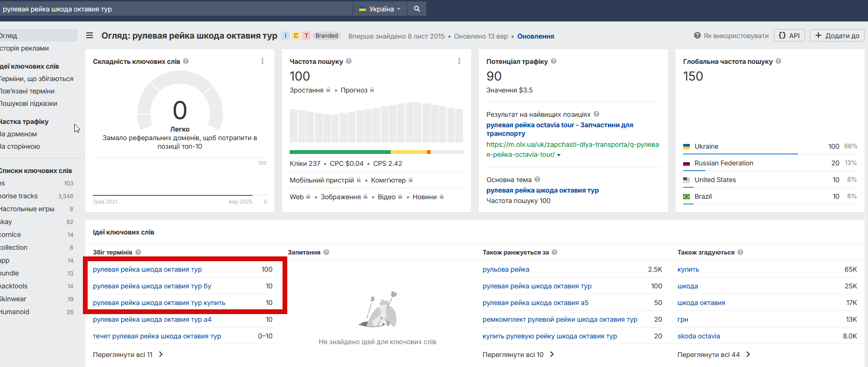
Task: Open three-dot menu on Частота пошуку card
Action: point(459,61)
